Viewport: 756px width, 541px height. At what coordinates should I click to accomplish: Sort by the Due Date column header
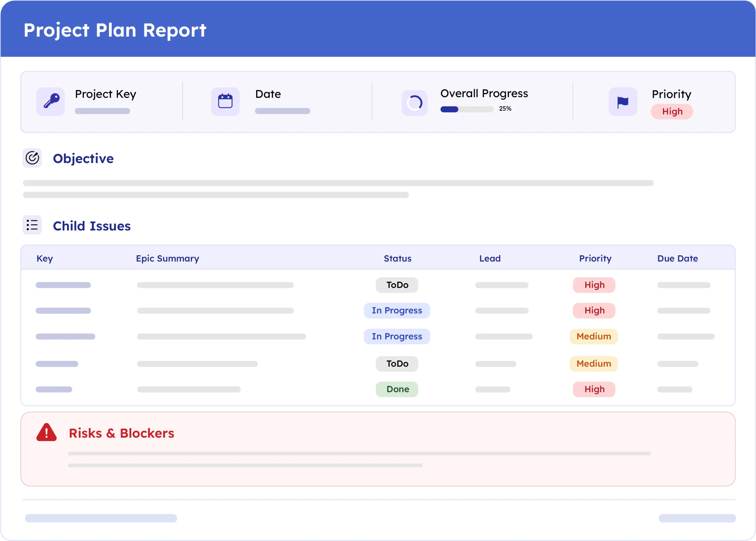[x=677, y=259]
